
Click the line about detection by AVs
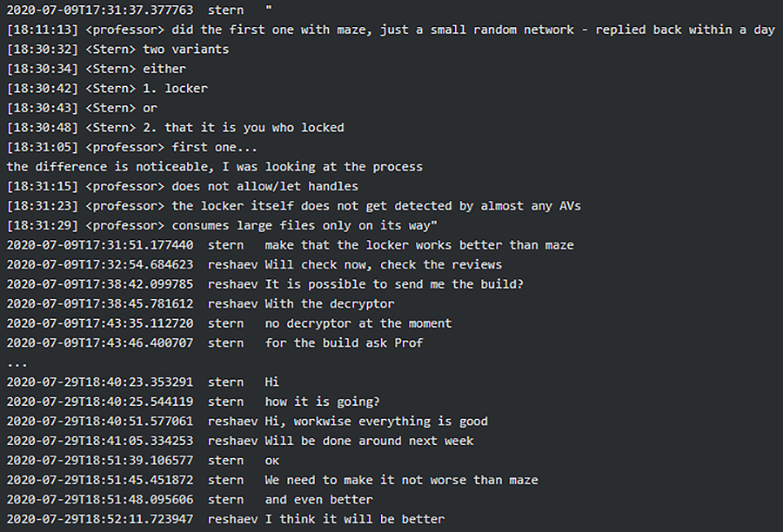[376, 206]
